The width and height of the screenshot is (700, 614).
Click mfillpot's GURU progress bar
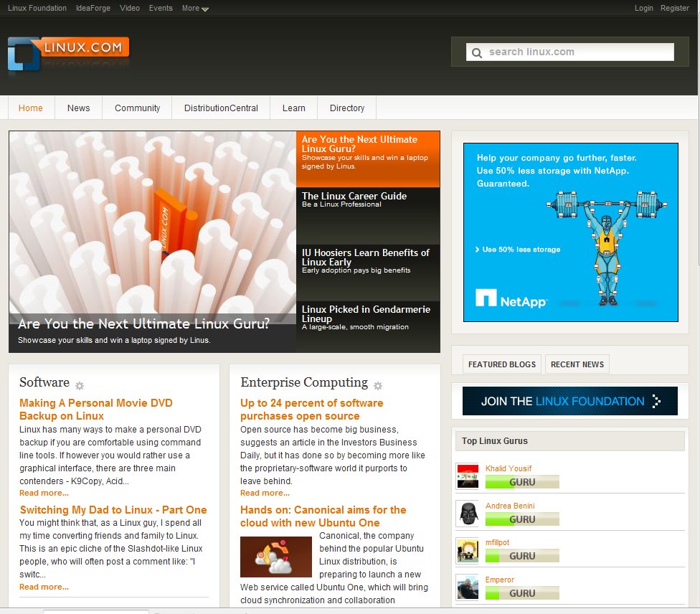[522, 556]
